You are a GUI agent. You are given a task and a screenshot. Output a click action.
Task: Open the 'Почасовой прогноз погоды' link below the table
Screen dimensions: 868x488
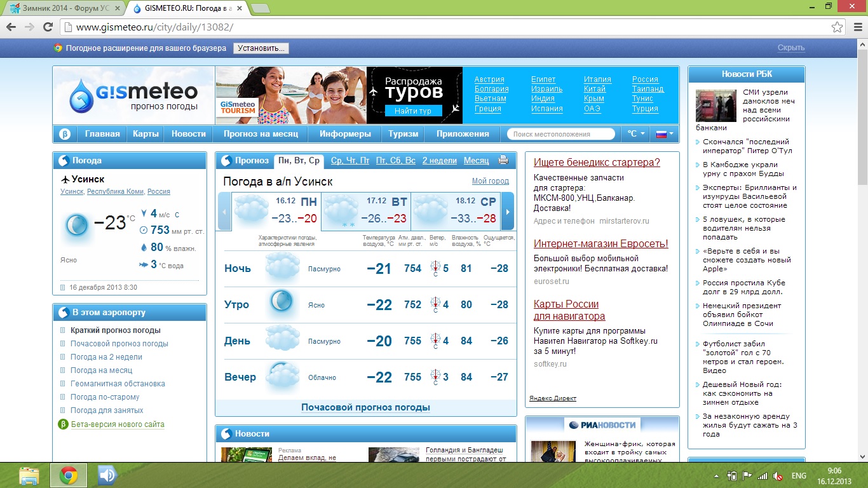(365, 407)
